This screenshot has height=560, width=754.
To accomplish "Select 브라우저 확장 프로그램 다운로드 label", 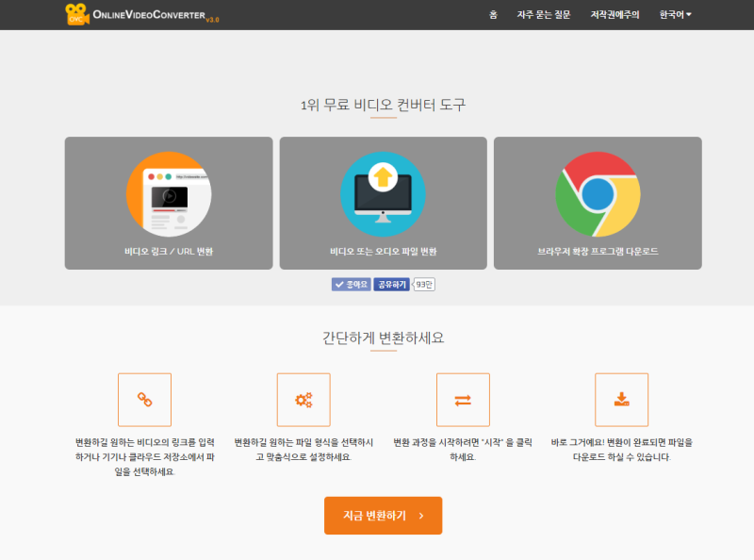I will pyautogui.click(x=598, y=251).
